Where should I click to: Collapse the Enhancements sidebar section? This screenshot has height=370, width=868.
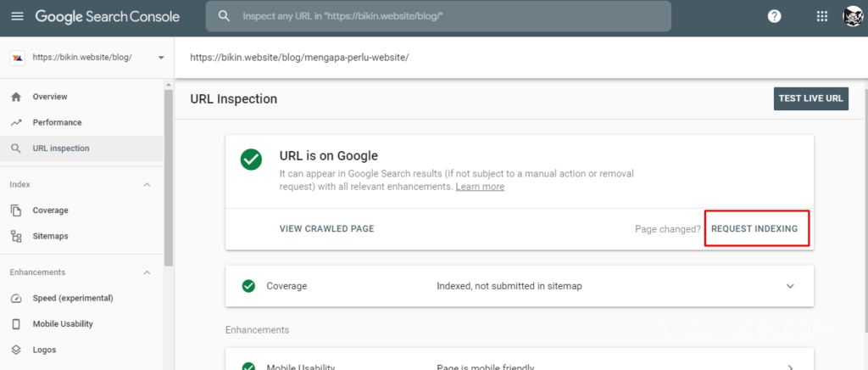coord(147,272)
